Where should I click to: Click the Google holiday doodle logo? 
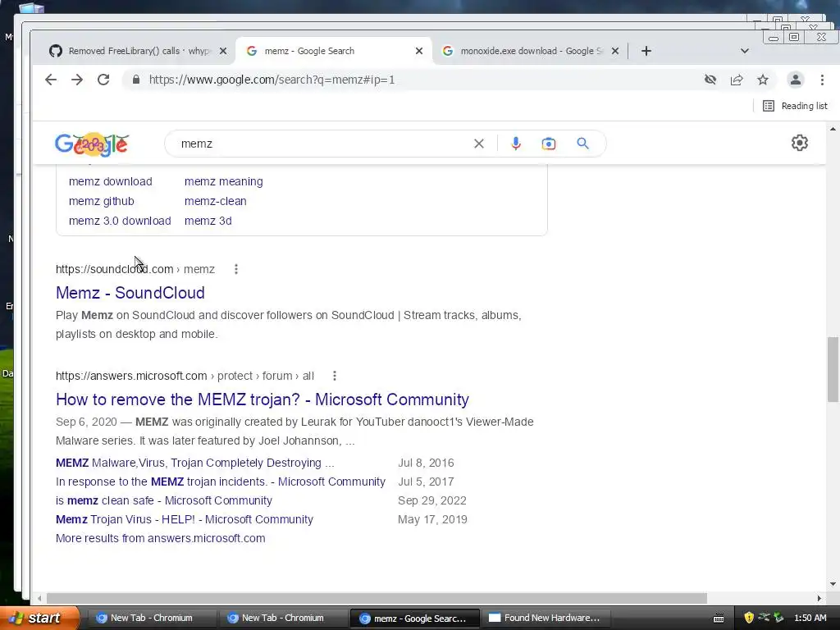click(92, 144)
